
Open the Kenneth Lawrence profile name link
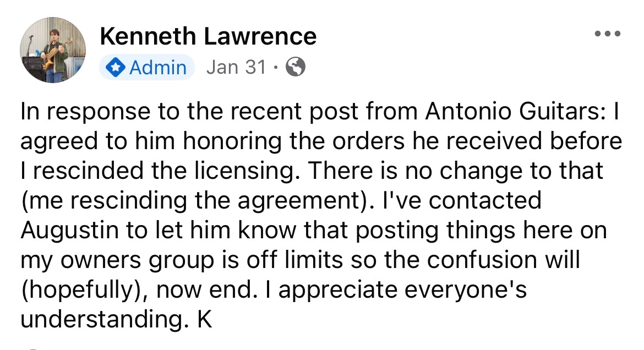pos(208,37)
